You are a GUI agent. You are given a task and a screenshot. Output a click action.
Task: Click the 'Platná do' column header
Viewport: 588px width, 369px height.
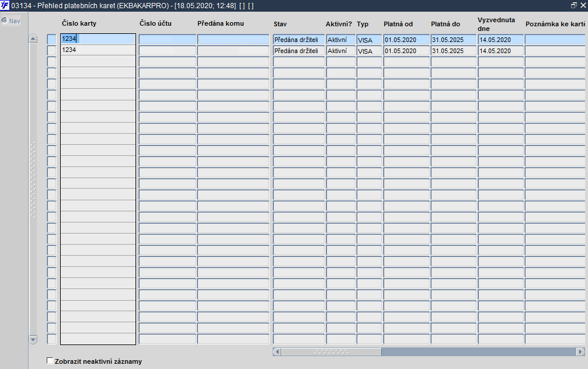tap(446, 24)
